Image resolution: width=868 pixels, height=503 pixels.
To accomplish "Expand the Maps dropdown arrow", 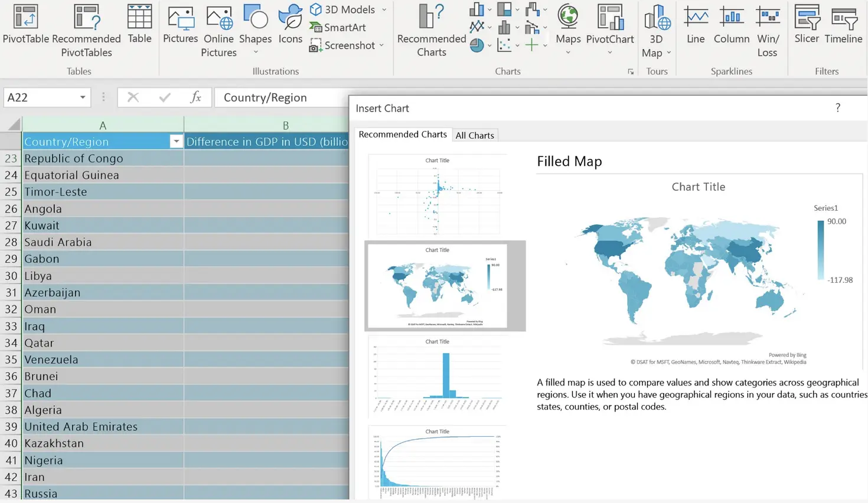I will (x=568, y=53).
